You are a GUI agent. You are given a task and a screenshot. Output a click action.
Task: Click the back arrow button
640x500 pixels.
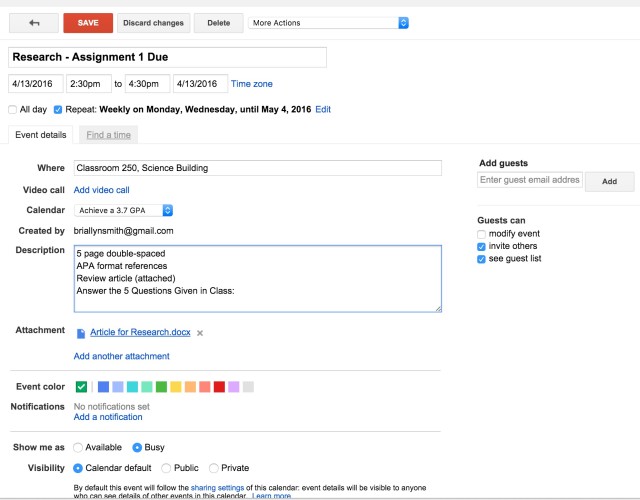34,23
